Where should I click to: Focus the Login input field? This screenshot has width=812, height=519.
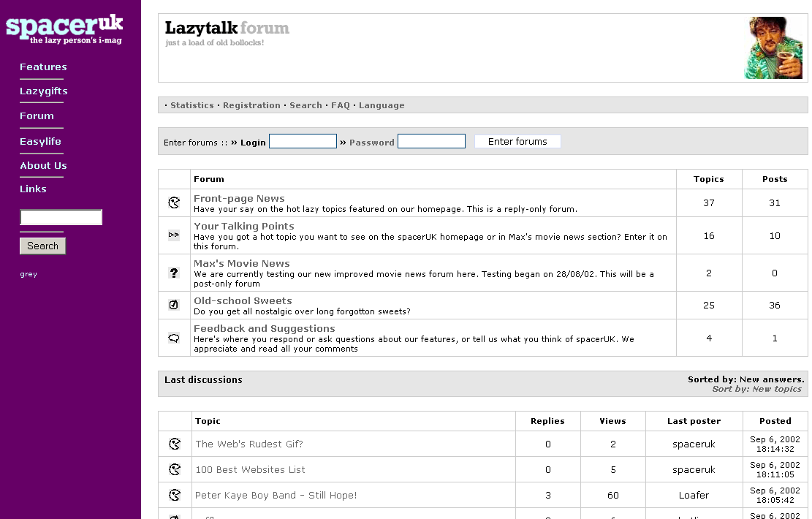303,141
